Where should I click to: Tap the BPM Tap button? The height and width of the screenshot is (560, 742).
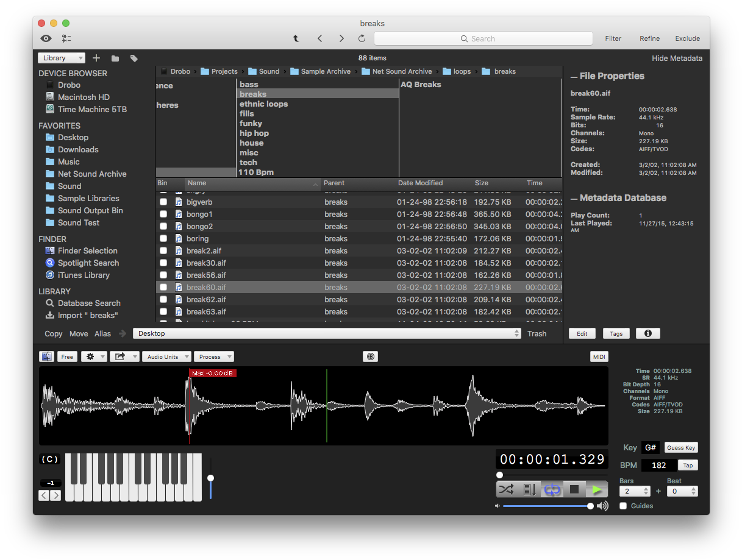(x=688, y=465)
